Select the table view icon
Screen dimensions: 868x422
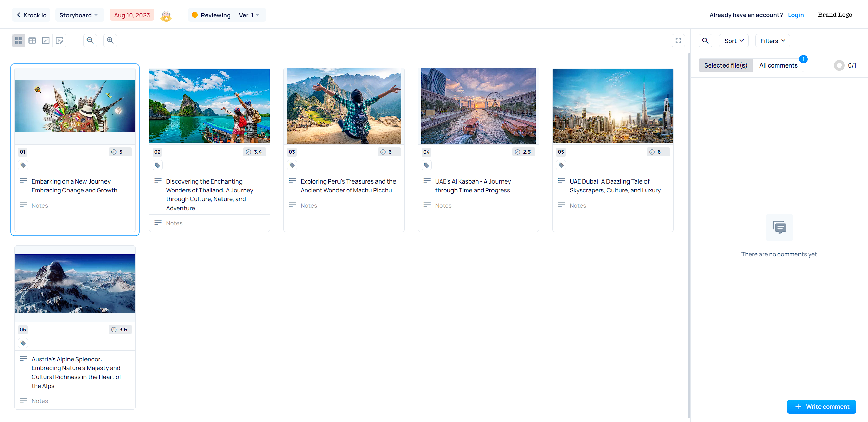tap(32, 40)
